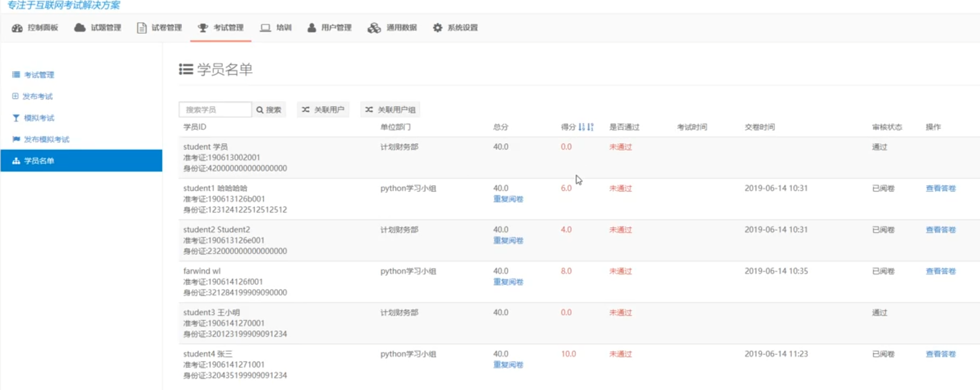
Task: Open 查看答卷 for student1
Action: point(941,188)
